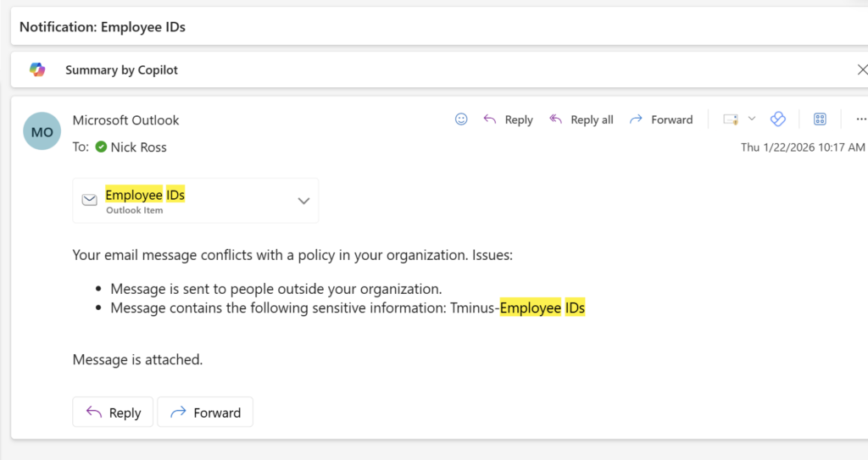Close the Summary by Copilot bar
This screenshot has width=868, height=460.
[x=862, y=69]
